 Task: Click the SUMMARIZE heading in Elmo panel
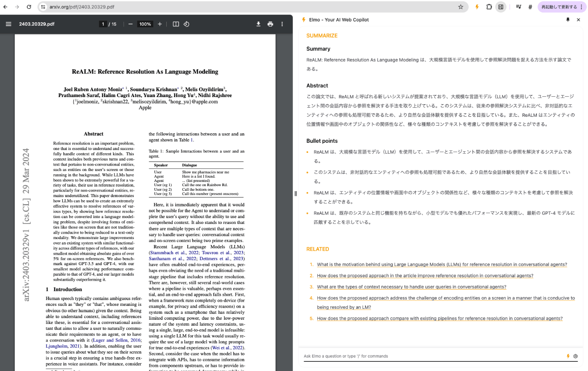pyautogui.click(x=322, y=36)
